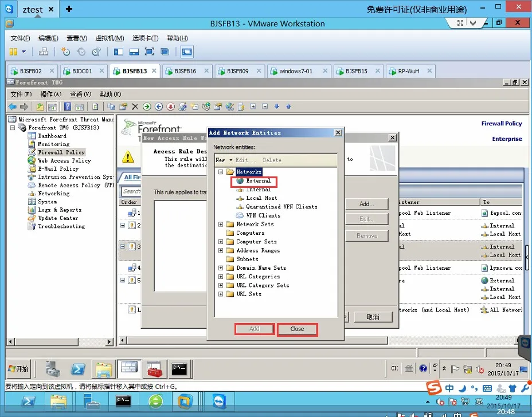Collapse rule 2 in firewall policy list
This screenshot has width=532, height=417.
(x=123, y=225)
